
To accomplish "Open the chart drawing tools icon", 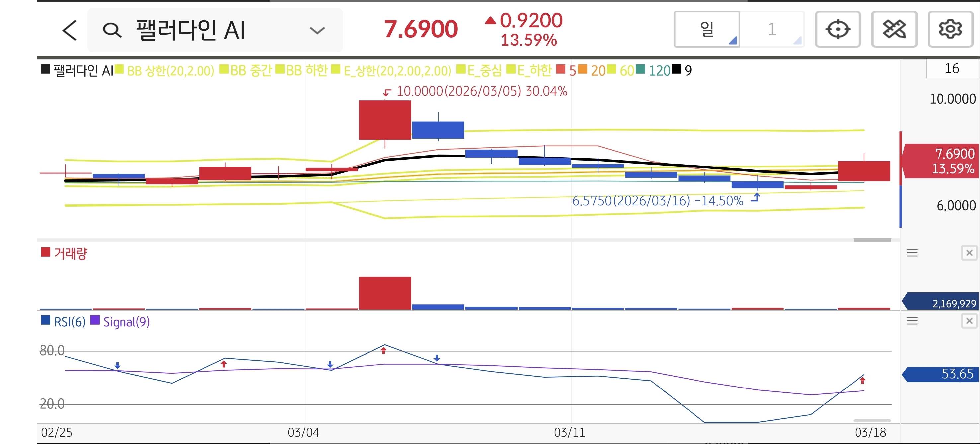I will pos(894,29).
